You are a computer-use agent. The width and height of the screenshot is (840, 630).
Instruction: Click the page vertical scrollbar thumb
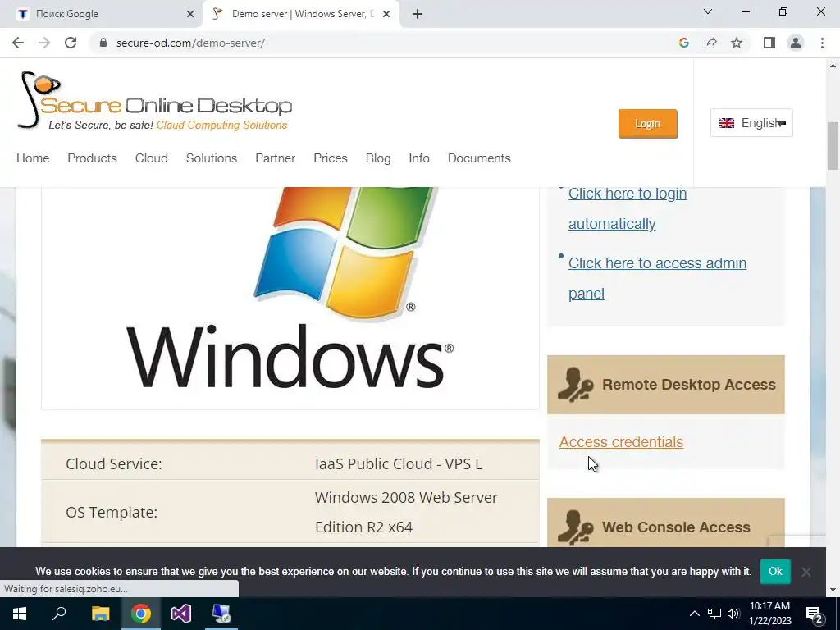833,146
